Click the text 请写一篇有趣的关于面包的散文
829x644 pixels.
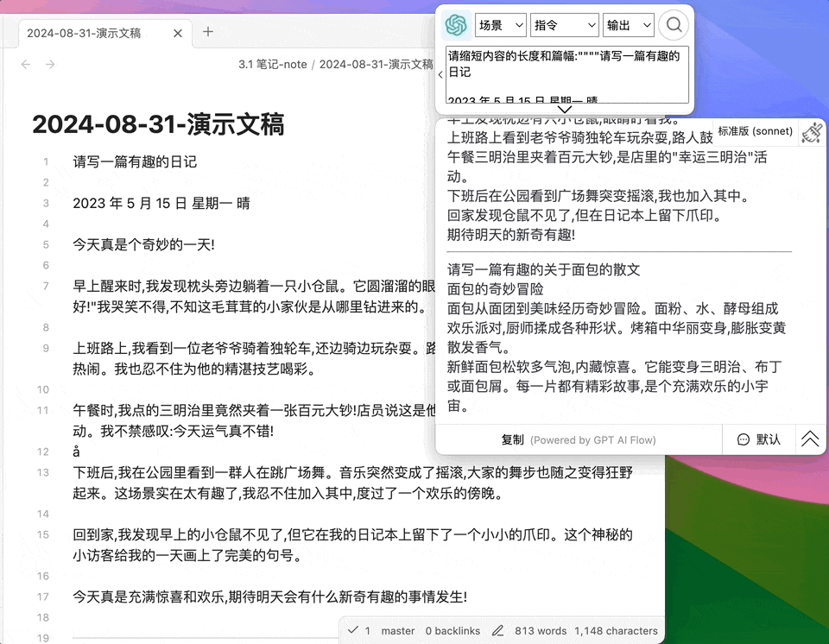pyautogui.click(x=543, y=269)
